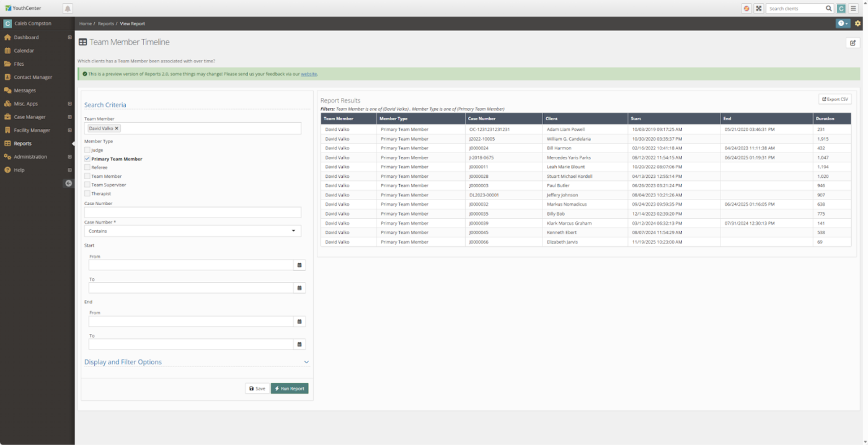Click the notification bell icon
The image size is (868, 445).
pyautogui.click(x=68, y=8)
